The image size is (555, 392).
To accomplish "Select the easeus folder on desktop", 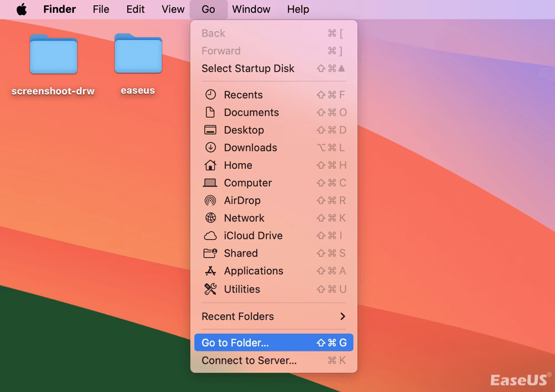I will point(138,55).
